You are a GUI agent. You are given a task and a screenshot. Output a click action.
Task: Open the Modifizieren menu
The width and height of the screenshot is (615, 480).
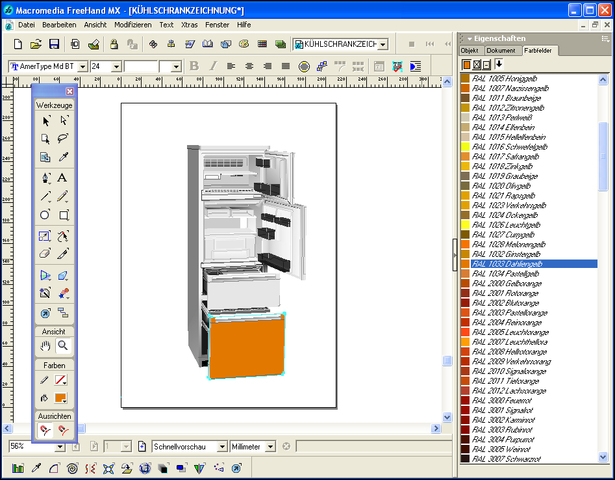(133, 25)
